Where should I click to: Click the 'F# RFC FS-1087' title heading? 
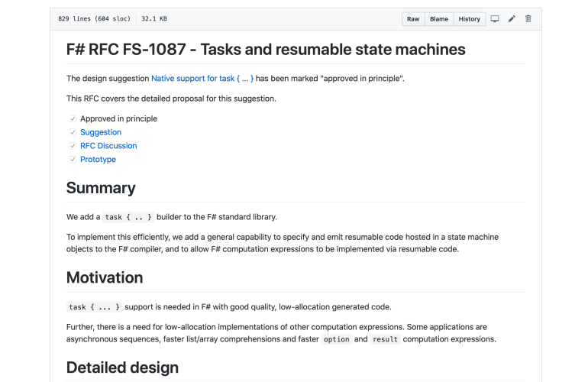pos(266,50)
